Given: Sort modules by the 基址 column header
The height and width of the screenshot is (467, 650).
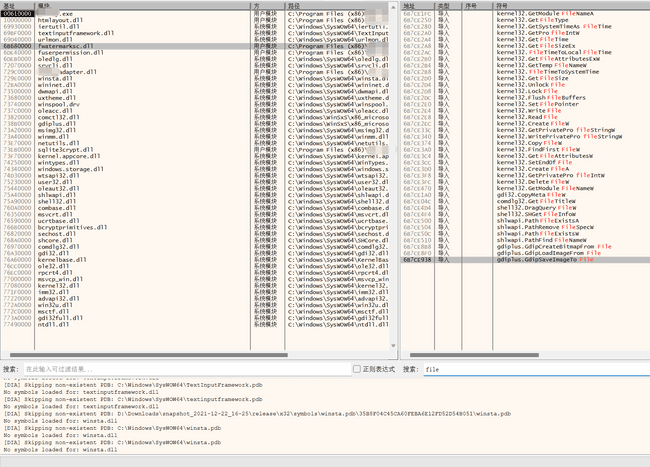Looking at the screenshot, I should pos(17,6).
